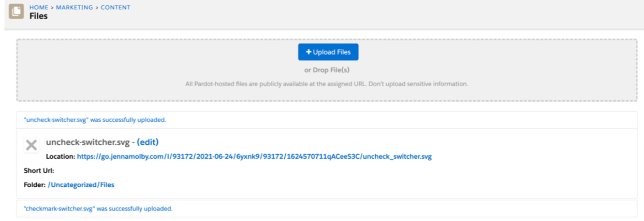
Task: Click the Files page title
Action: coord(38,16)
